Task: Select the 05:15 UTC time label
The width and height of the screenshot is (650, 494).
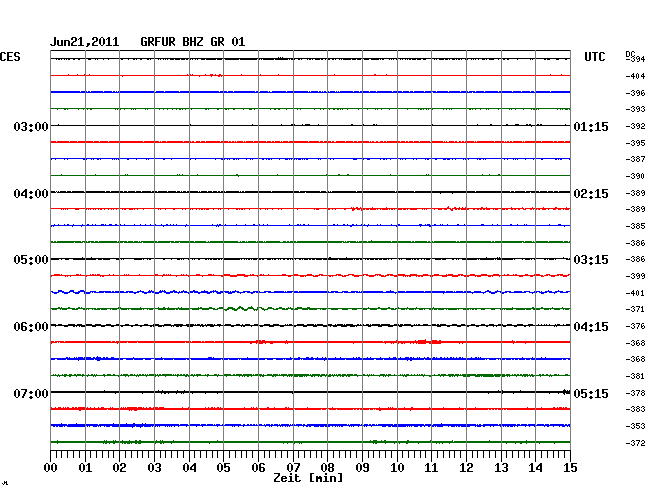Action: (x=591, y=393)
